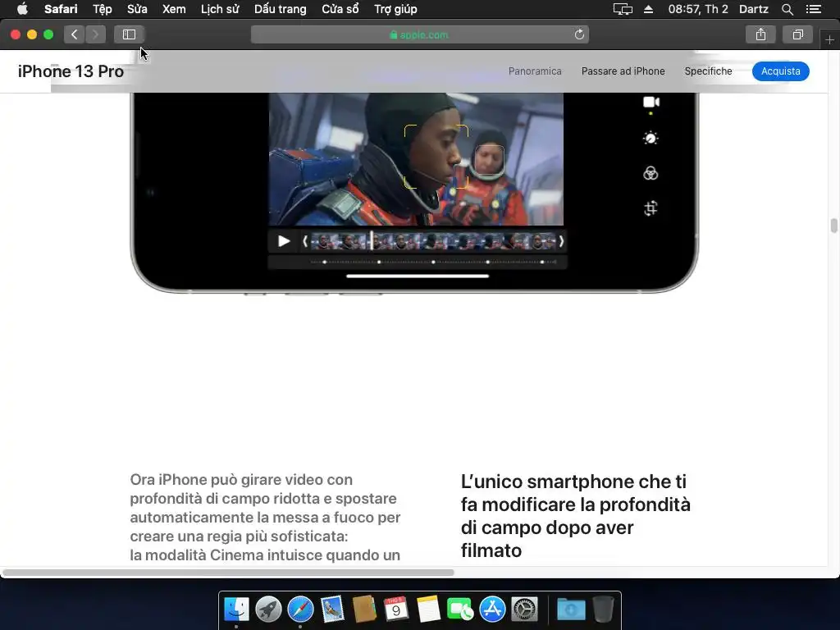Open the Lịch sử menu
The image size is (840, 630).
pos(220,9)
